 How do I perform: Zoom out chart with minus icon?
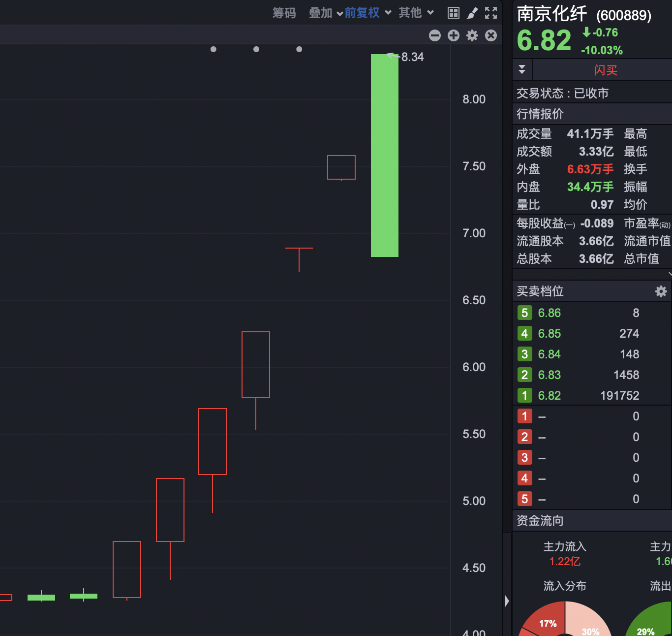[435, 35]
